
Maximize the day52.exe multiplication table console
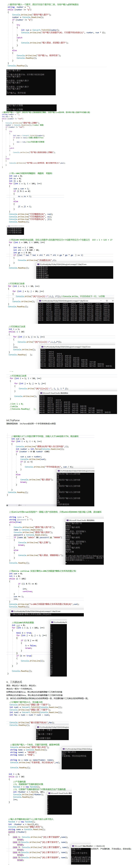[107, 301]
